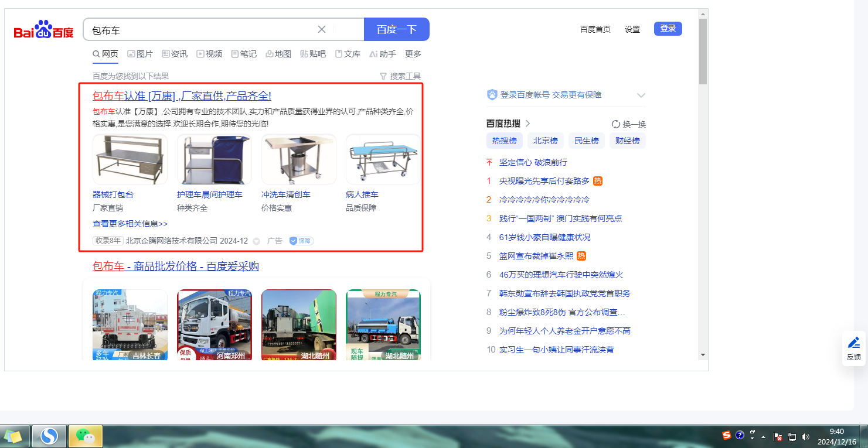
Task: Open the 护理车晨间护理车 product name link
Action: (x=210, y=194)
